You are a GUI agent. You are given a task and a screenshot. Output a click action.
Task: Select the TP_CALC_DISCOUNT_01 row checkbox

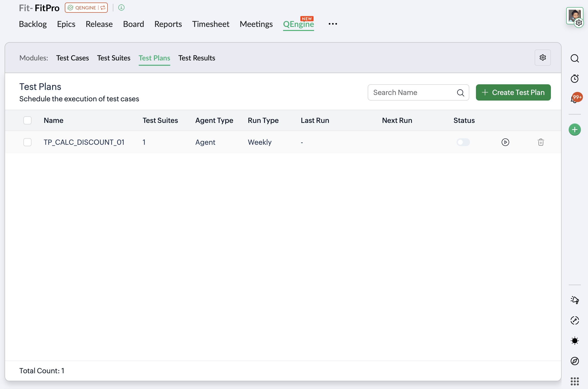coord(27,142)
